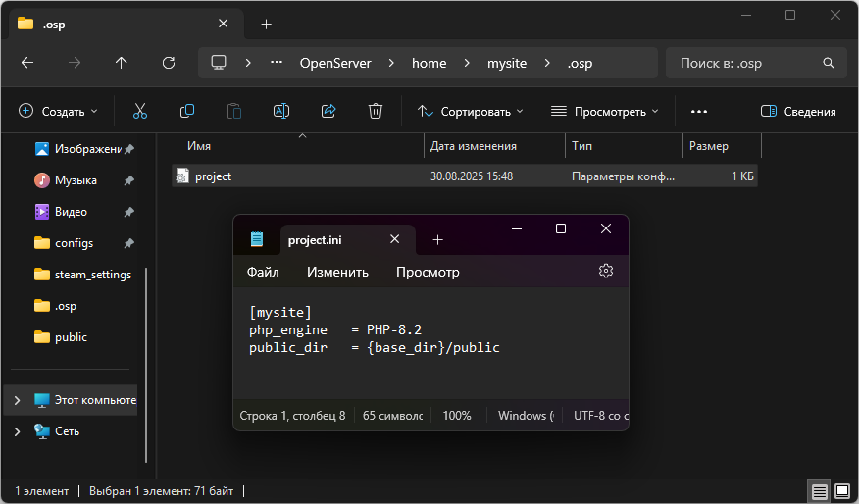Toggle the Сведения details pane
Viewport: 859px width, 504px height.
coord(798,112)
